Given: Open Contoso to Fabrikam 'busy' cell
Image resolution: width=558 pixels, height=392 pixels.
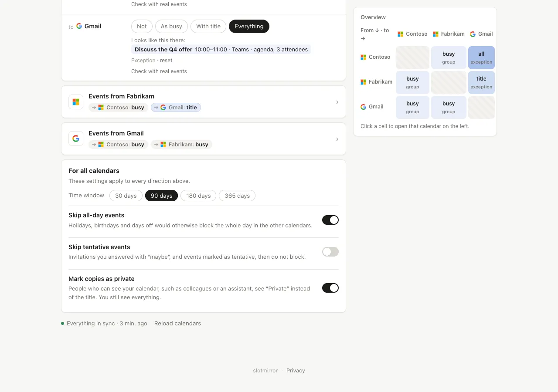Looking at the screenshot, I should point(449,57).
